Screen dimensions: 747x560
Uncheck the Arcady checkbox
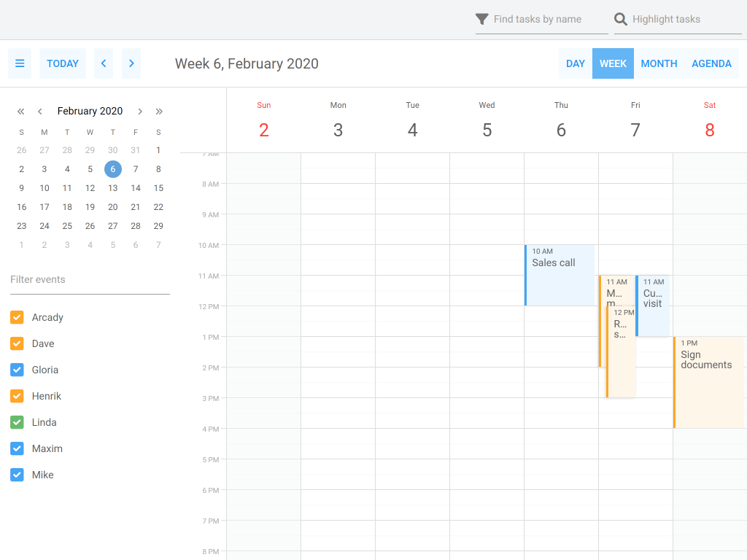click(17, 317)
